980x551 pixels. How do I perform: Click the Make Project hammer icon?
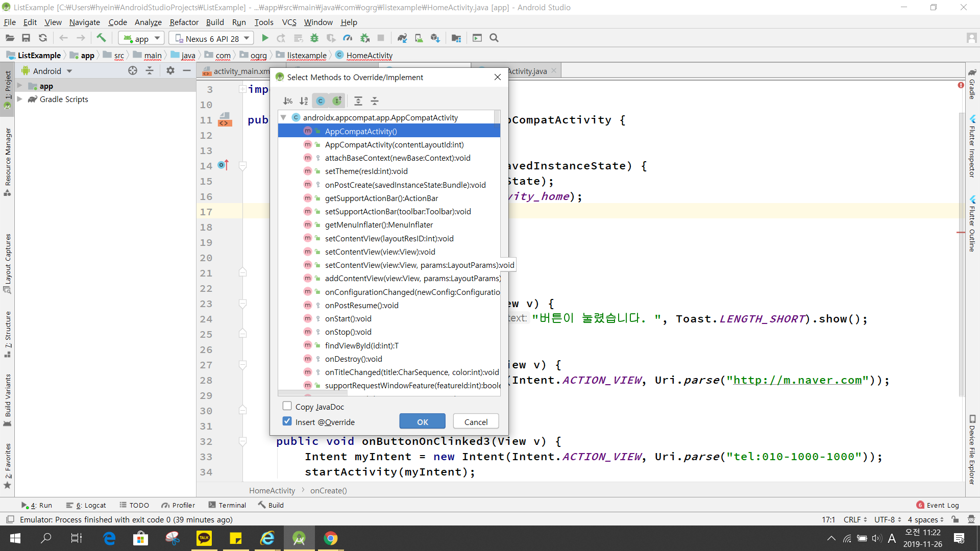(101, 38)
